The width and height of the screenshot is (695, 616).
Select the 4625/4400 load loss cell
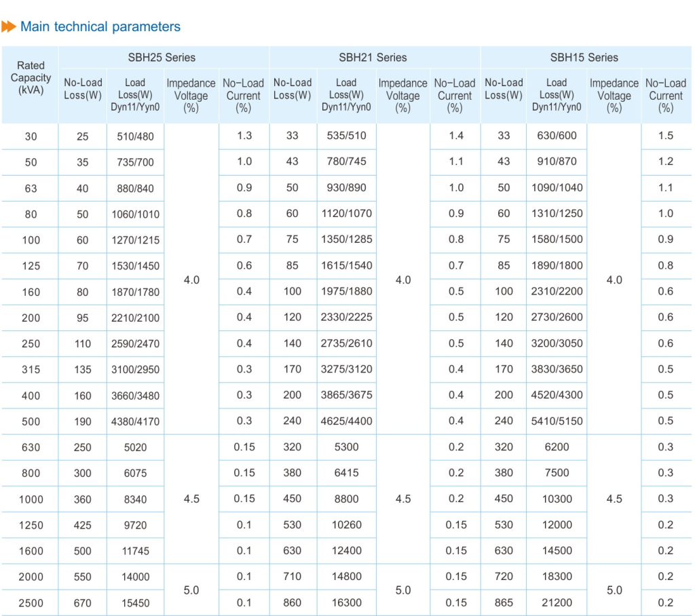[x=346, y=421]
